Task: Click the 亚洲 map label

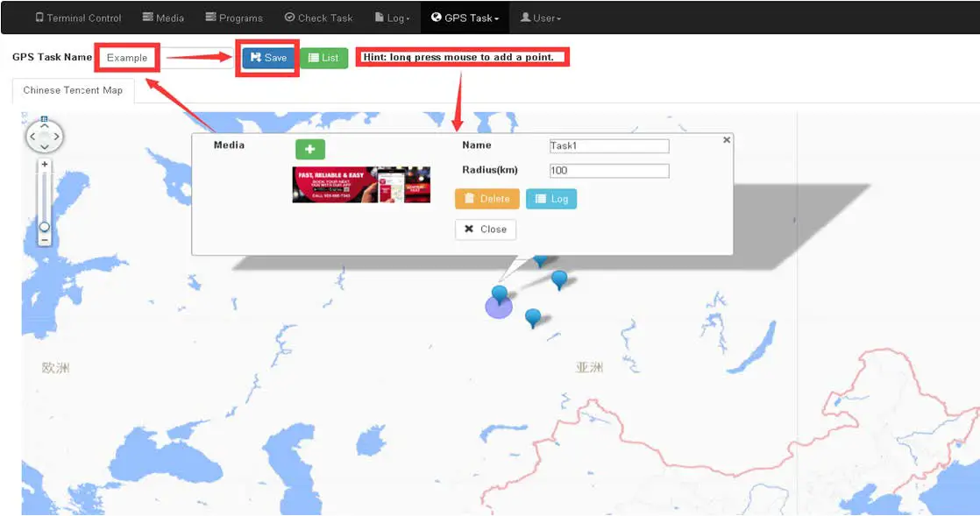Action: (x=589, y=367)
